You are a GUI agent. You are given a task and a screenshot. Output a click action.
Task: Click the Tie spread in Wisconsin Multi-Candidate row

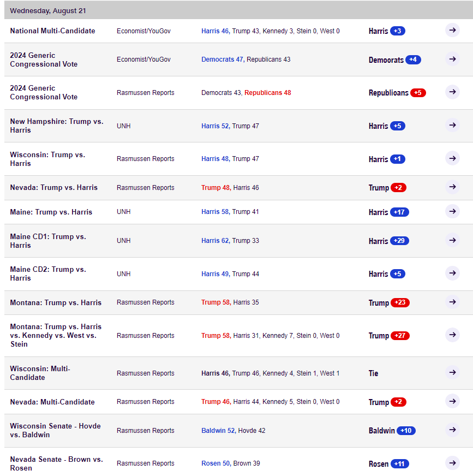click(374, 373)
